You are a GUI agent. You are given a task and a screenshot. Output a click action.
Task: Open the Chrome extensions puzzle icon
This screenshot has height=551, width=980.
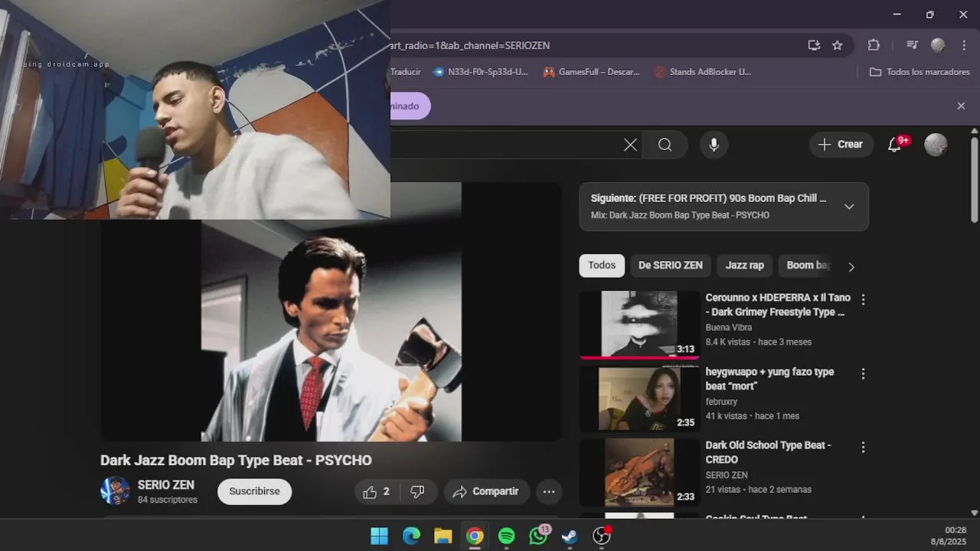coord(874,45)
